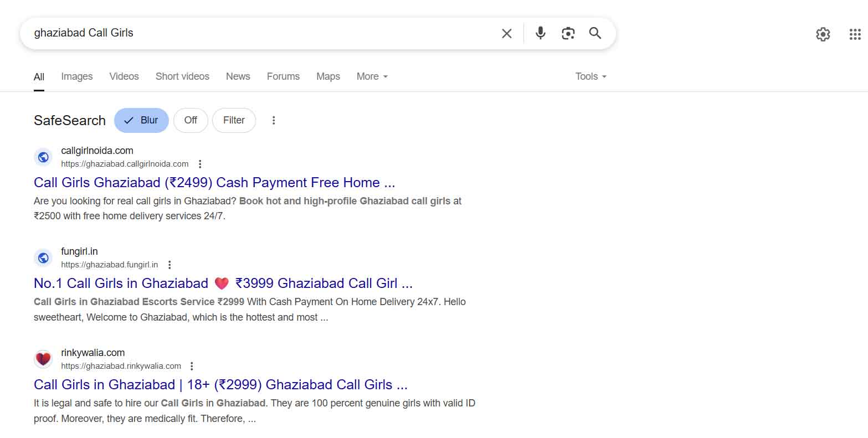This screenshot has height=438, width=868.
Task: Click snippet starting 'Are you looking for real call girls'
Action: 248,208
